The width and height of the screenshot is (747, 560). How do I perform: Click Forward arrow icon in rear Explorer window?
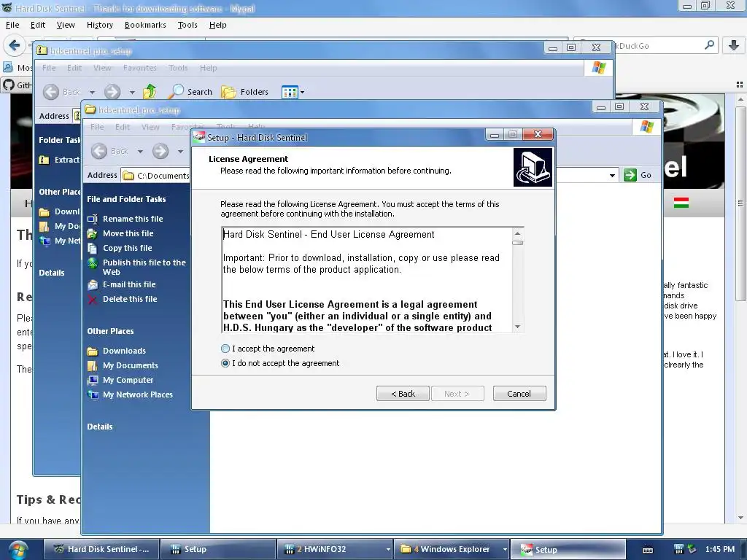point(112,92)
